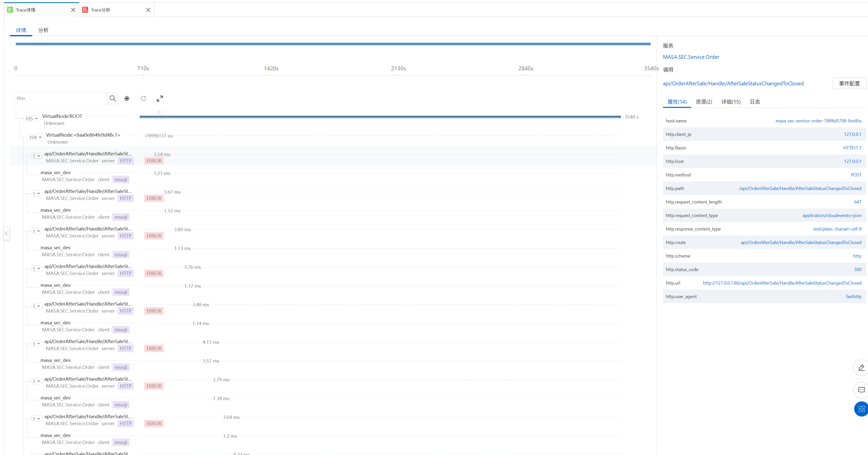Expand trace view using the fullscreen icon
Screen dimensions: 868x455
tap(160, 98)
